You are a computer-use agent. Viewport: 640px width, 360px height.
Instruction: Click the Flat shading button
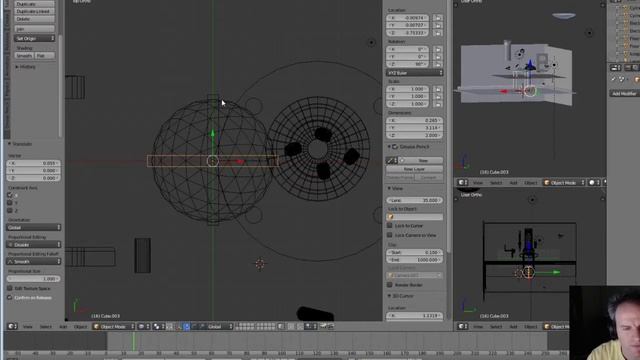(x=44, y=56)
